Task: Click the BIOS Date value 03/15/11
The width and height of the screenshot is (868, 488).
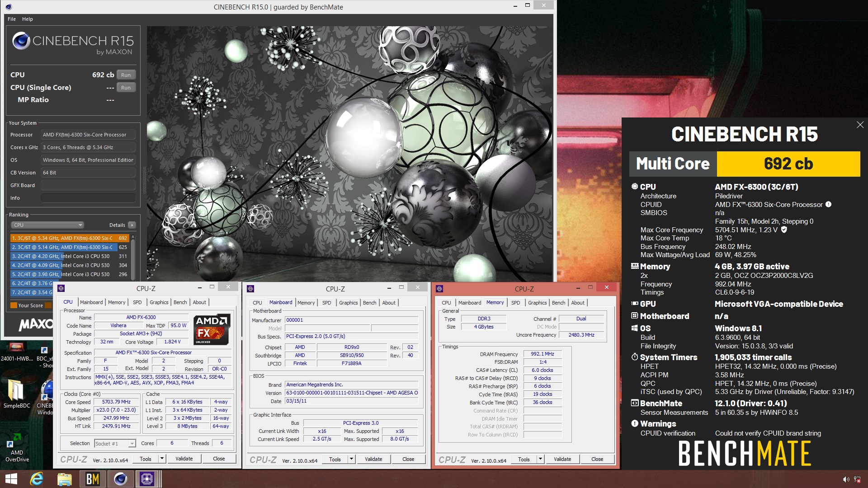Action: (352, 401)
